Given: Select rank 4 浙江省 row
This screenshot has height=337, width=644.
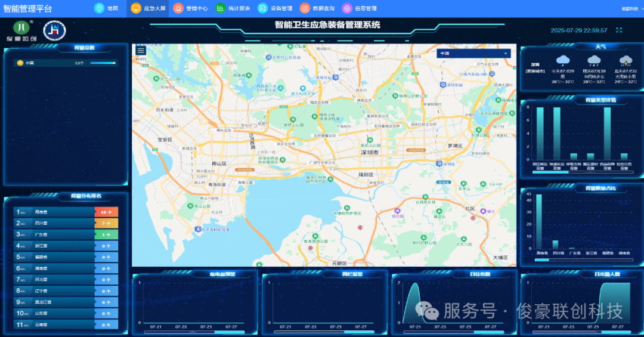Looking at the screenshot, I should pos(66,246).
